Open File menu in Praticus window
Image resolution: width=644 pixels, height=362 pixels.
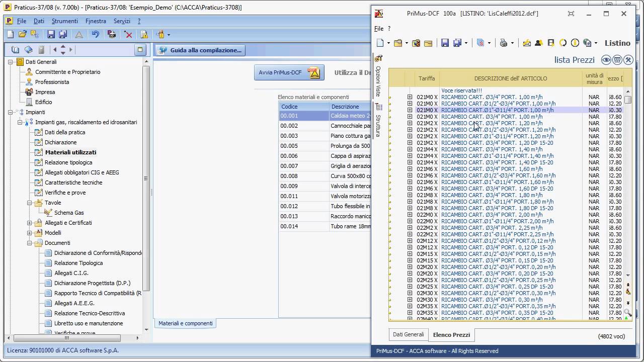pyautogui.click(x=22, y=21)
